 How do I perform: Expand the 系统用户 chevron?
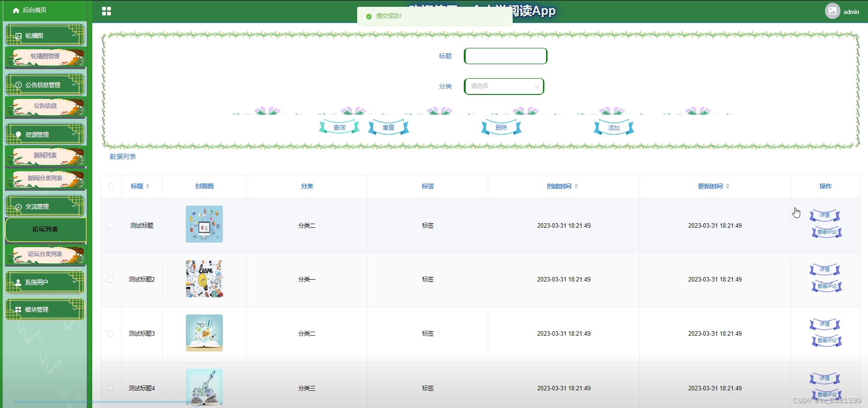click(75, 282)
